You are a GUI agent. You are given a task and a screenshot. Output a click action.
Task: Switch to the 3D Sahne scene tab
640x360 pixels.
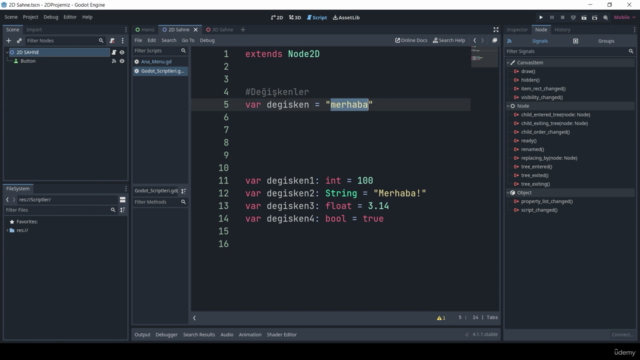point(220,30)
